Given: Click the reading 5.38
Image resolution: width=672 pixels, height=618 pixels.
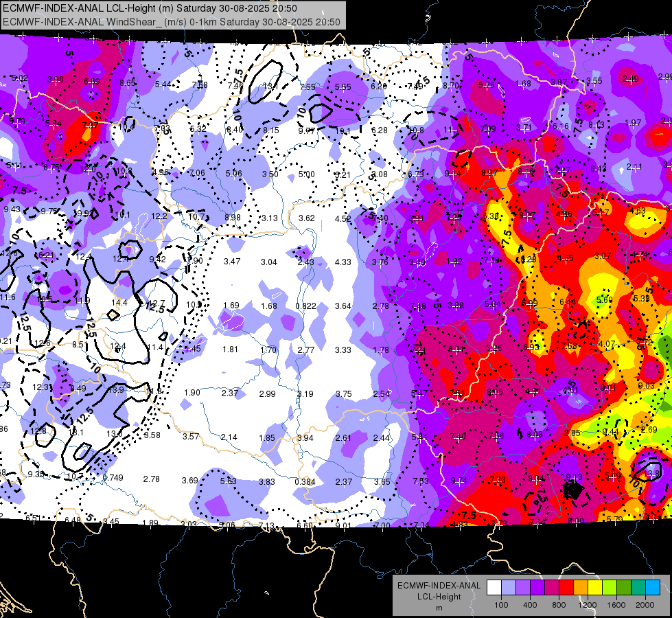Looking at the screenshot, I should click(x=641, y=299).
